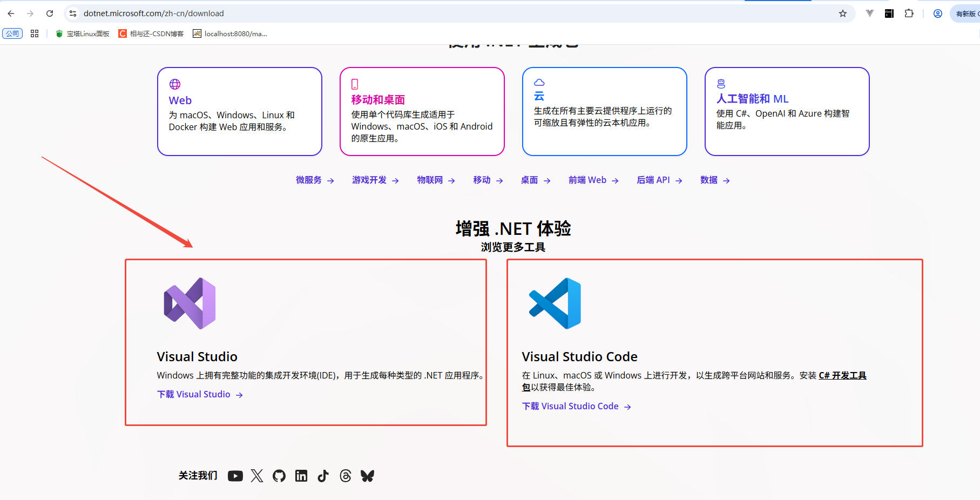
Task: Click the globe icon in Web card
Action: tap(175, 84)
